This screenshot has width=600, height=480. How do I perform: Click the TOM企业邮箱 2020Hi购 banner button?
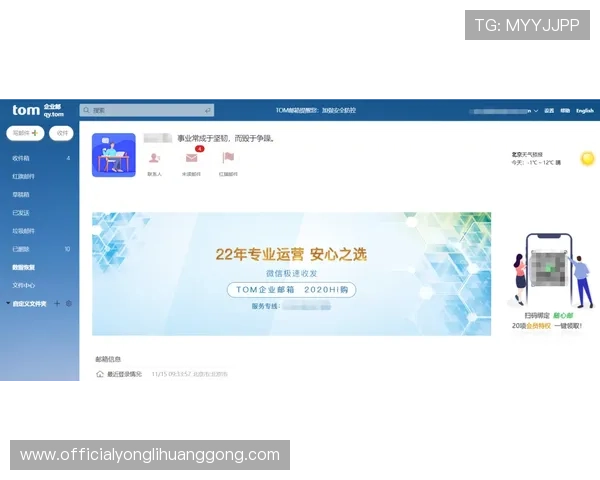click(x=292, y=290)
